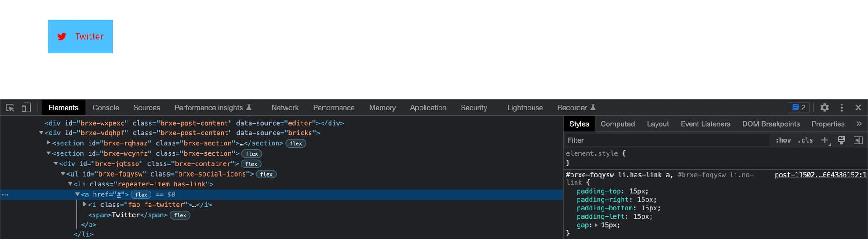Open the Security tab

(x=474, y=108)
